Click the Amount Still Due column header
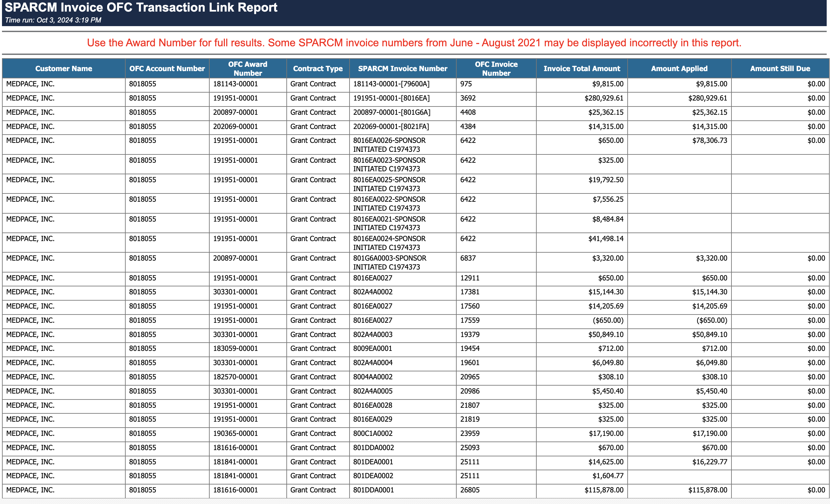The width and height of the screenshot is (830, 504). point(779,68)
